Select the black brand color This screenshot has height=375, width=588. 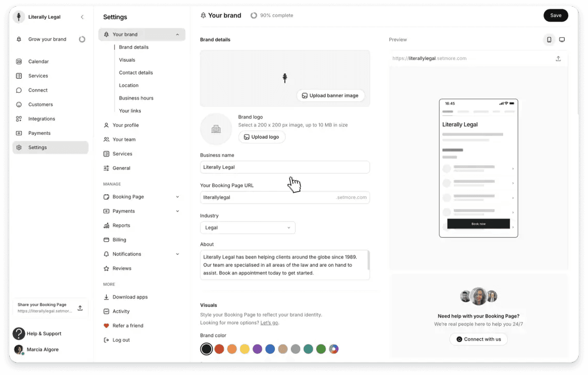[x=206, y=349]
